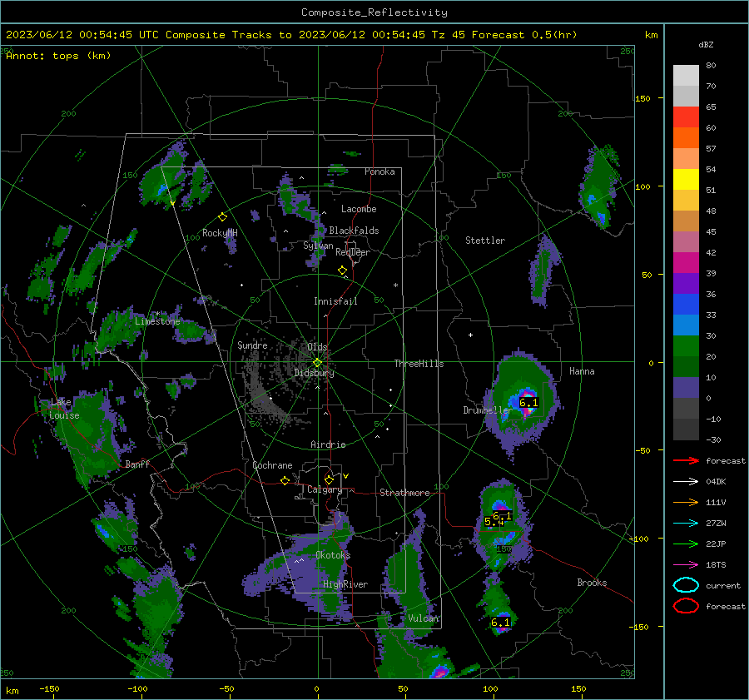The image size is (749, 700).
Task: Click the Vulcan label
Action: coord(424,618)
